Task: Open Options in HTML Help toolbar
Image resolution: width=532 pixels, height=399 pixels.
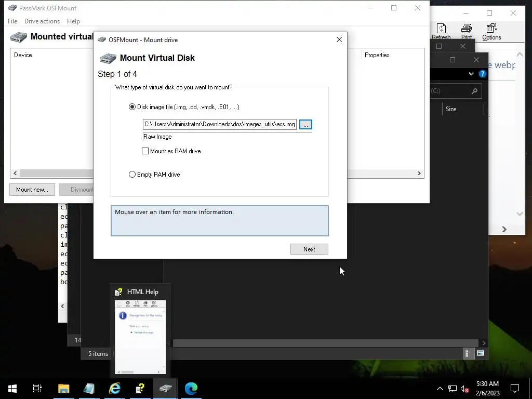Action: click(491, 32)
